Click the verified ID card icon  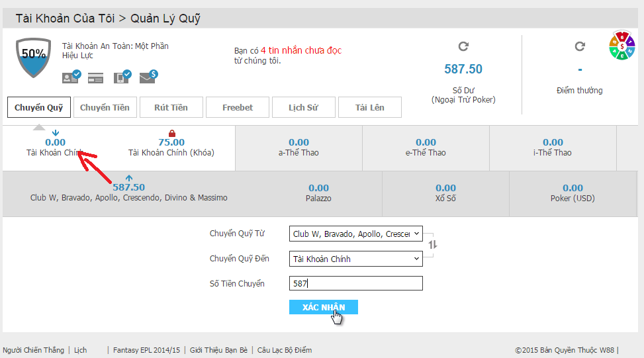pos(71,76)
